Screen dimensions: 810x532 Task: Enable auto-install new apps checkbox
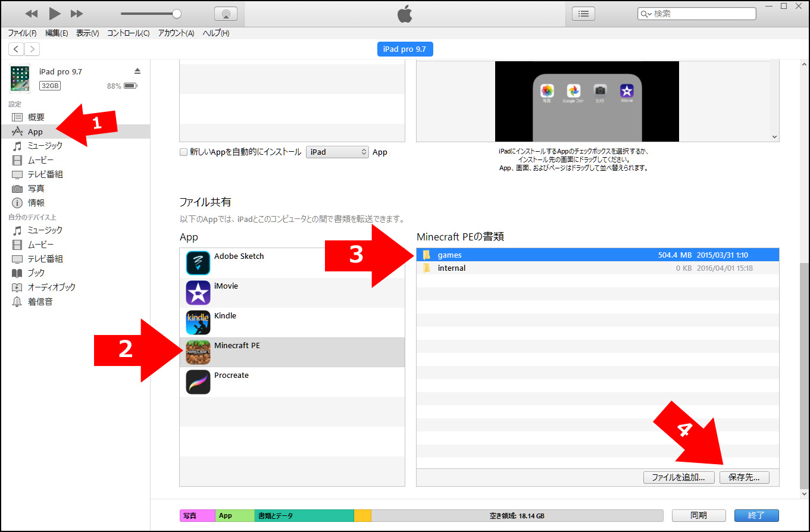click(183, 152)
